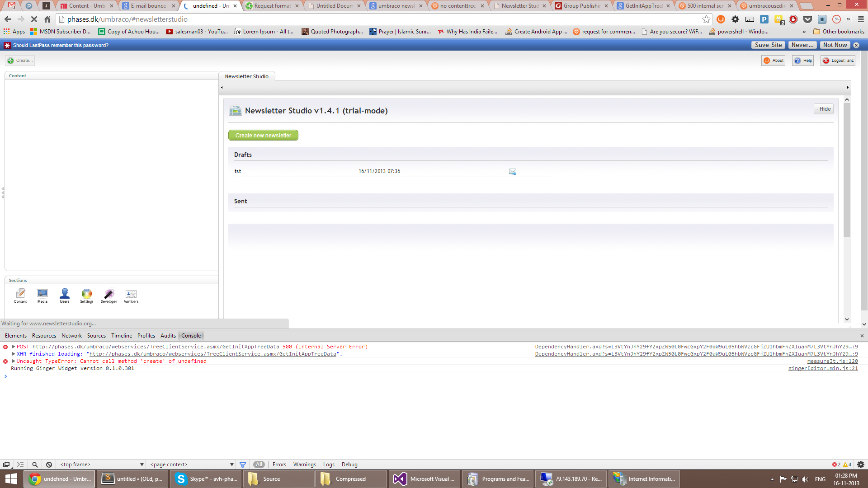Click the Newsletter Studio logo icon
This screenshot has height=488, width=868.
[x=235, y=111]
